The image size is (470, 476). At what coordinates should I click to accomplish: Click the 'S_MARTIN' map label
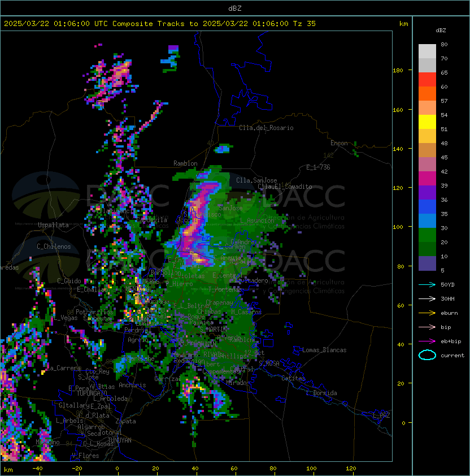214,330
